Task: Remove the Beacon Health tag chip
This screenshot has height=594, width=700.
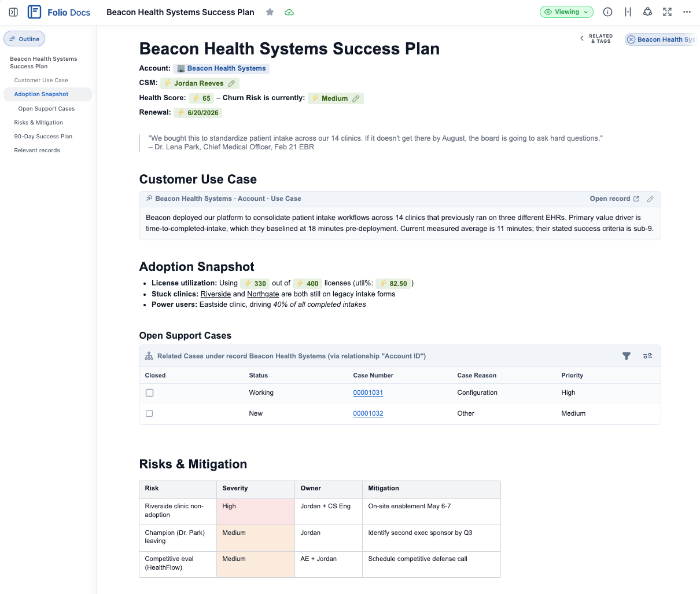Action: 631,39
